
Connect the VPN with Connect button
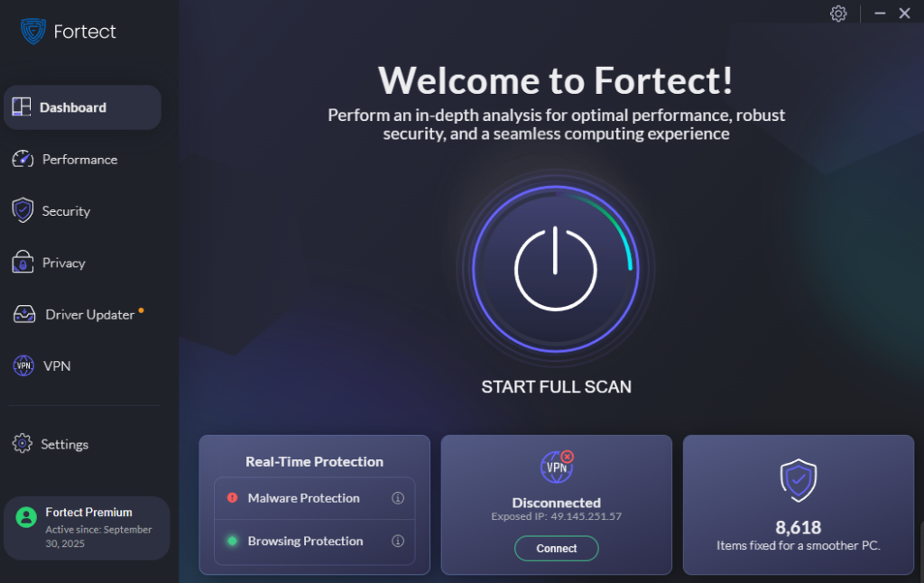point(556,548)
